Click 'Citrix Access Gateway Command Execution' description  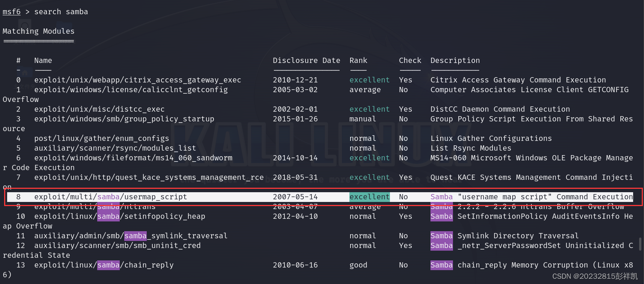pos(518,80)
